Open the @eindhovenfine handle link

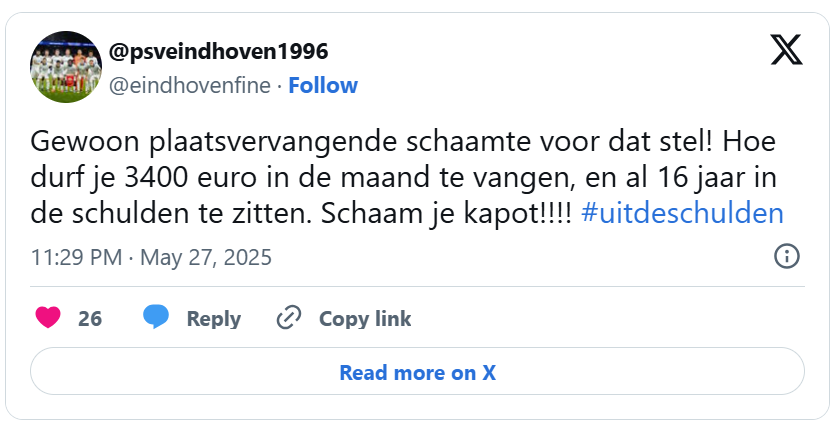point(189,86)
